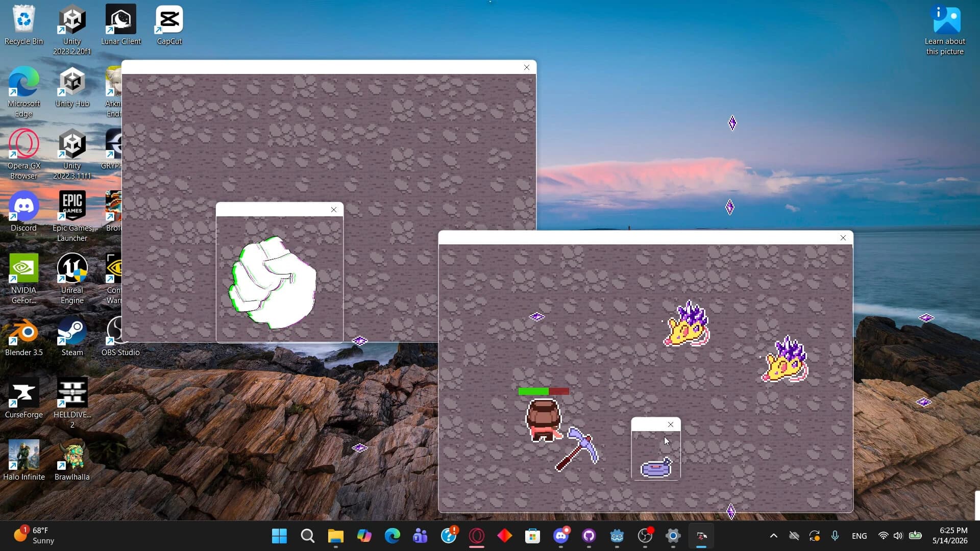Open the NVIDIA GeForce shortcut

pos(23,279)
